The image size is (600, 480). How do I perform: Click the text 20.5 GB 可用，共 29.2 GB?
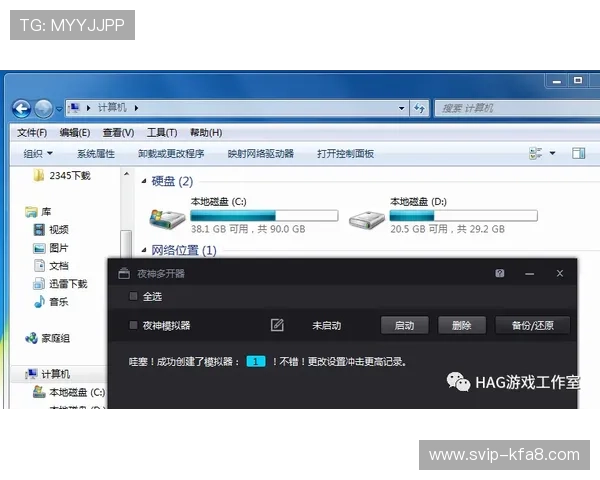[x=447, y=229]
